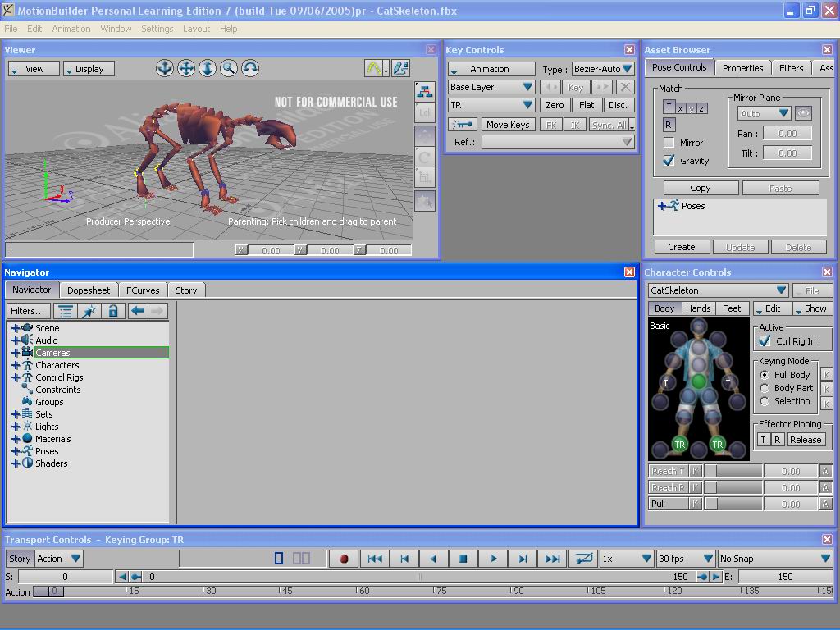Go to previous key arrows in Key Controls

550,87
